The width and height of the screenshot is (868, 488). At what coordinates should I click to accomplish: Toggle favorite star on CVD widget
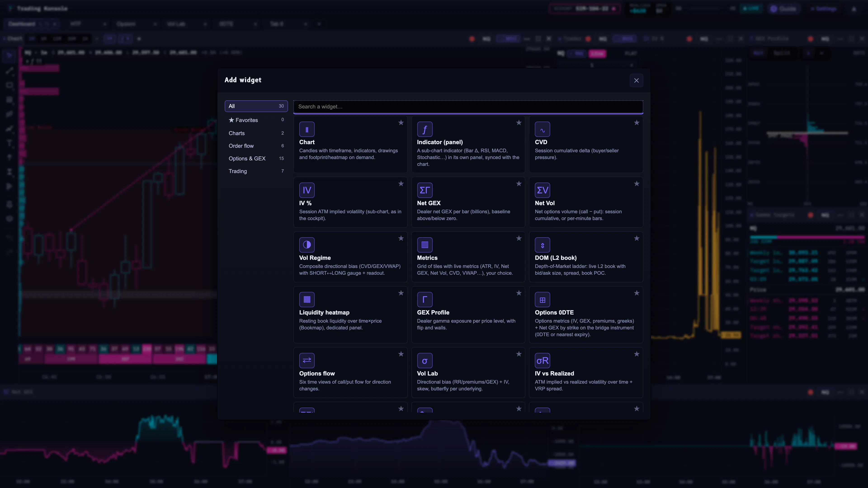click(x=637, y=123)
